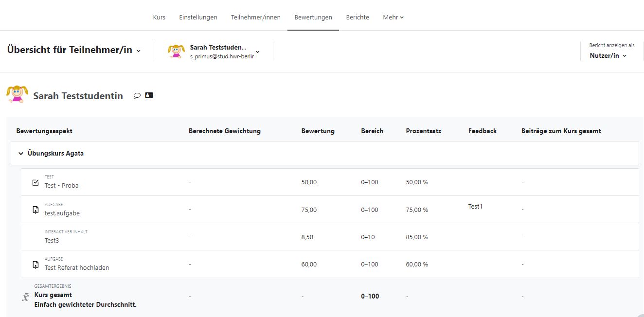Click the small user avatar in the user selector

[176, 51]
